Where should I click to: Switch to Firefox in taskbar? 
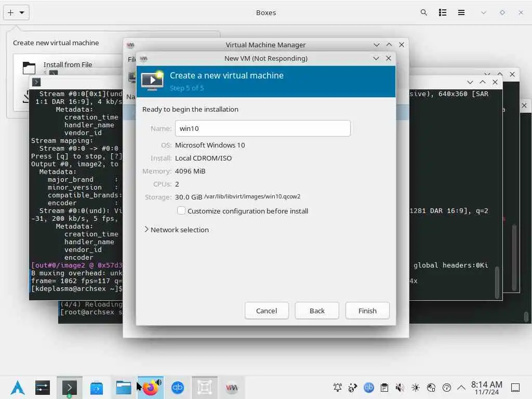click(x=151, y=388)
